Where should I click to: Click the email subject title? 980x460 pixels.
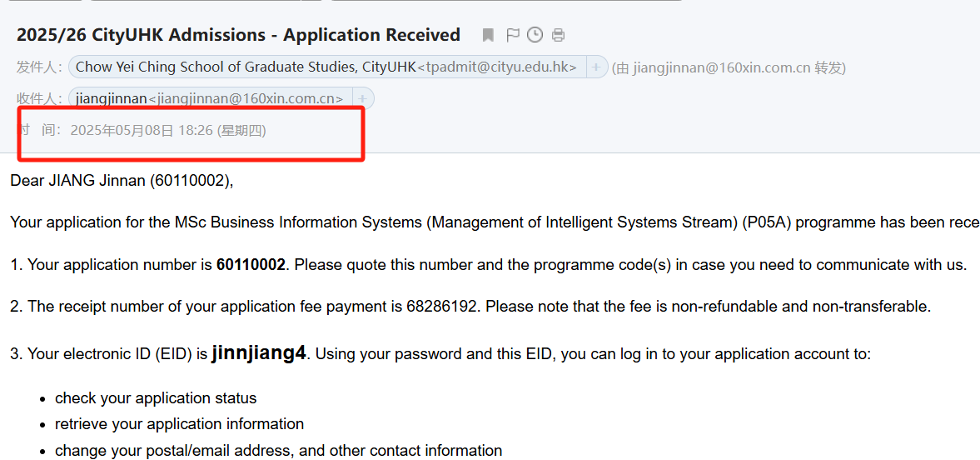point(238,35)
